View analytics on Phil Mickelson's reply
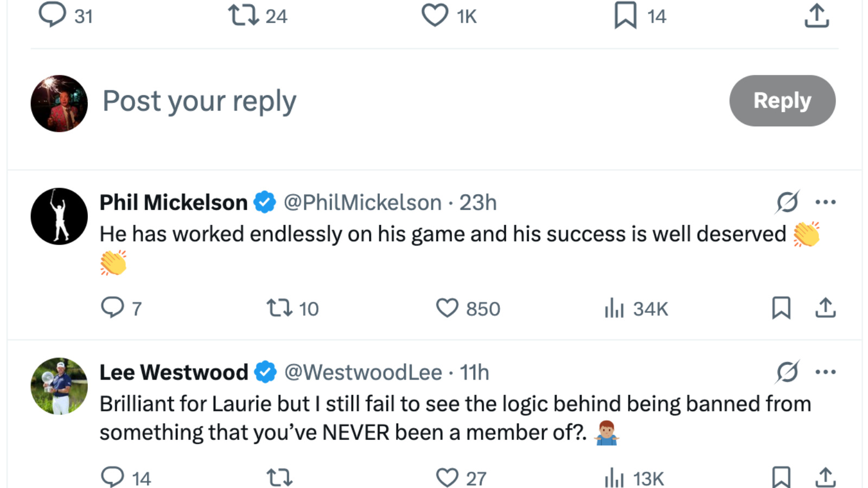 pyautogui.click(x=615, y=308)
